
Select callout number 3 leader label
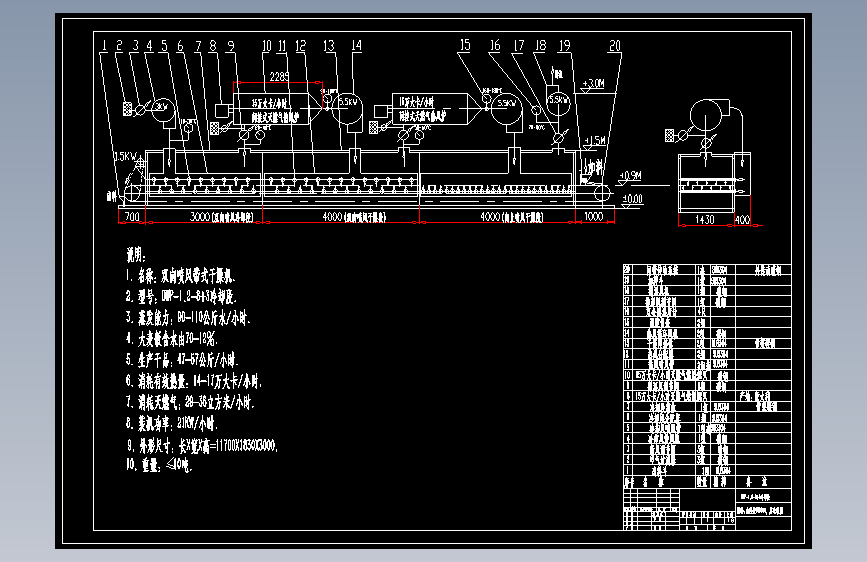[x=135, y=45]
